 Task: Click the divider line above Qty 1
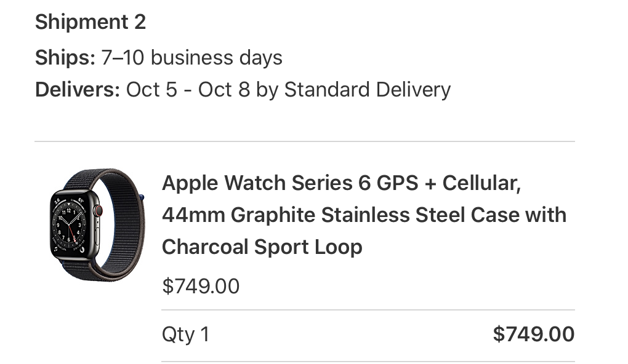368,310
